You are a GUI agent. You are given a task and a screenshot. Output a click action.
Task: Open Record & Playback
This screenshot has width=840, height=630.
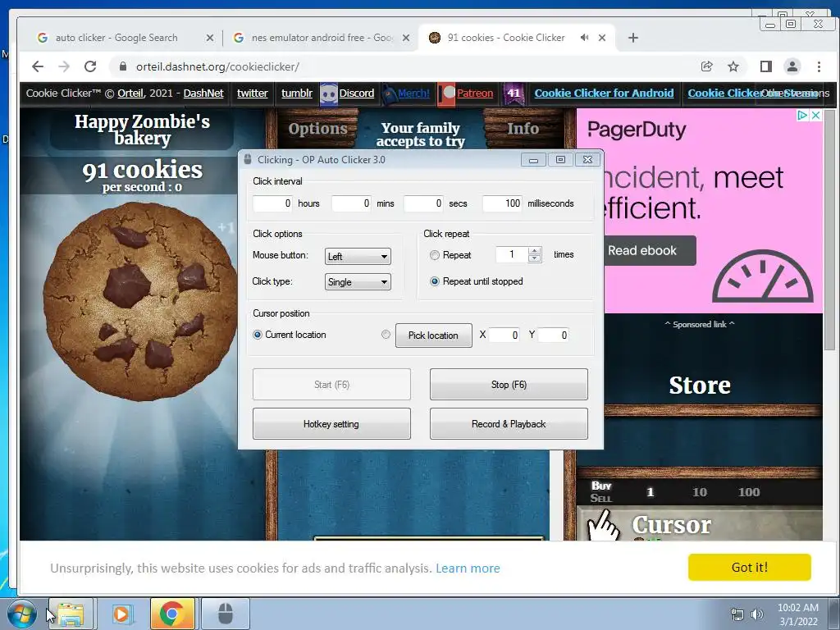[x=509, y=424]
